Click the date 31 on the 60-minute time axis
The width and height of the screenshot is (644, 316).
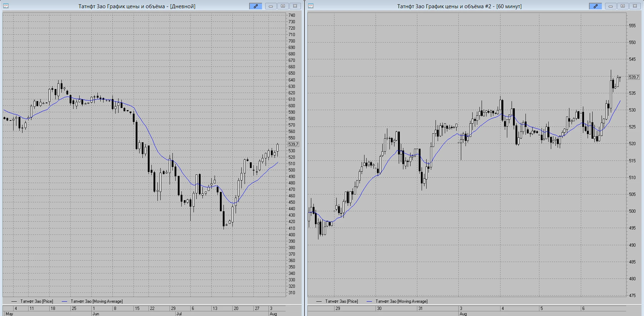point(421,308)
